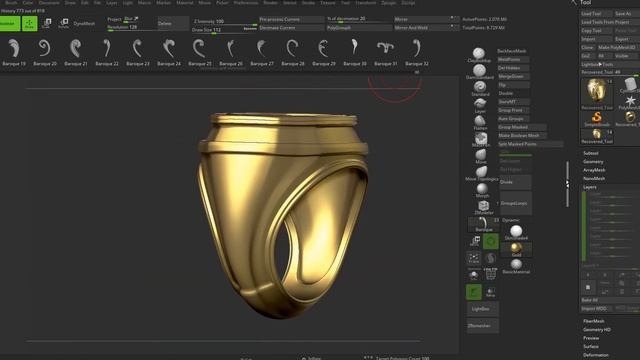Image resolution: width=640 pixels, height=360 pixels.
Task: Select the Baroque 20 brush
Action: 45,51
